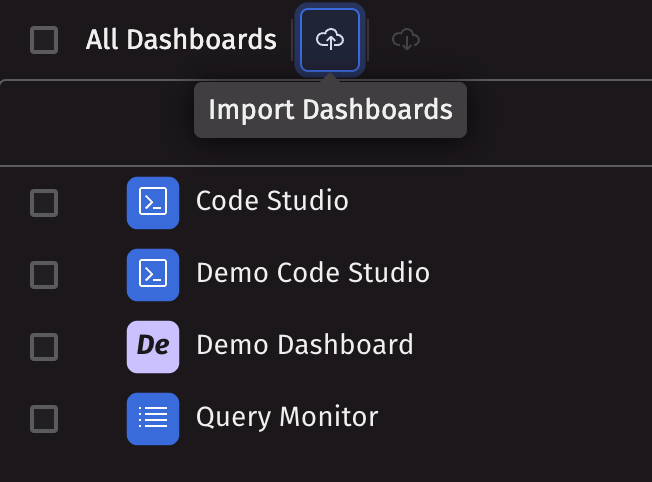Screen dimensions: 652x482
Task: Click the divider right of the import button
Action: pos(368,40)
